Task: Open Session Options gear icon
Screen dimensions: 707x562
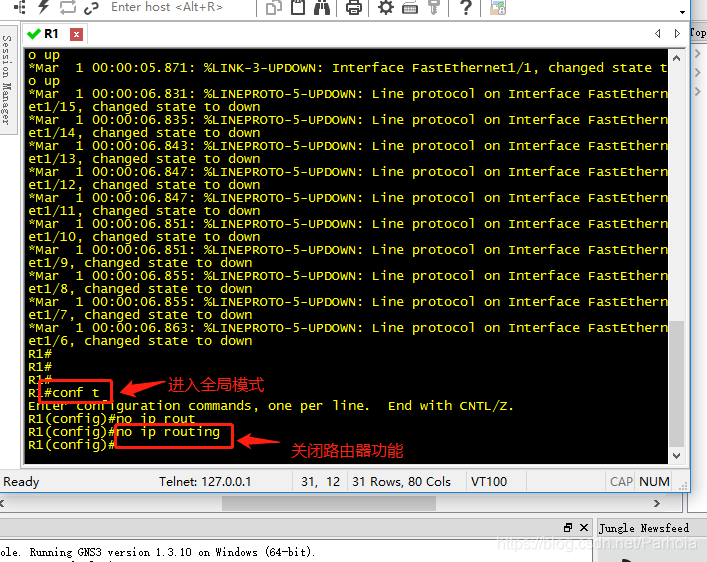Action: point(386,7)
